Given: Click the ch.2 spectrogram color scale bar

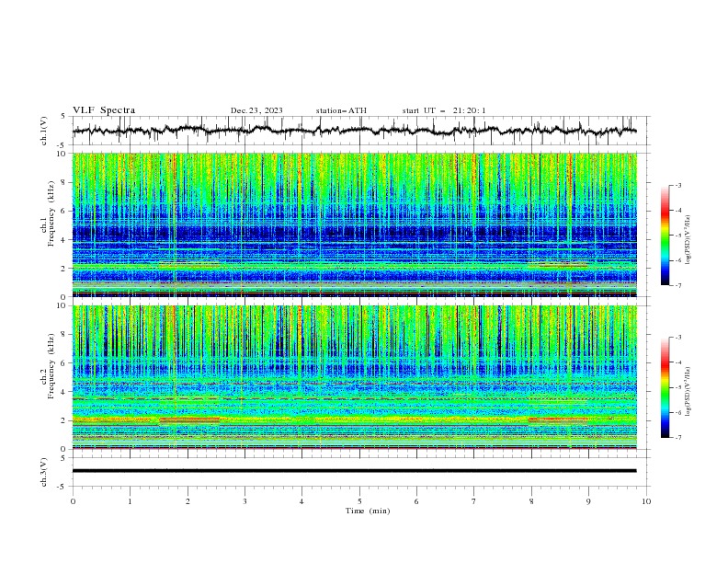Looking at the screenshot, I should pos(665,387).
